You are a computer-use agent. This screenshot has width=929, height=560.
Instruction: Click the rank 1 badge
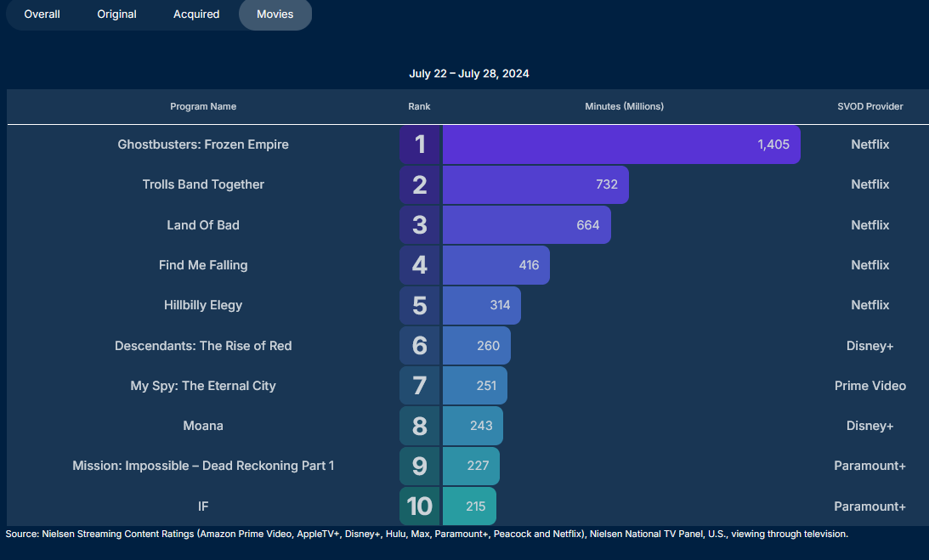coord(420,144)
